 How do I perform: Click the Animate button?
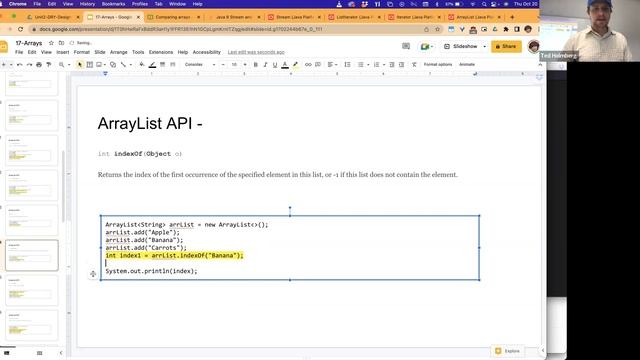click(467, 64)
